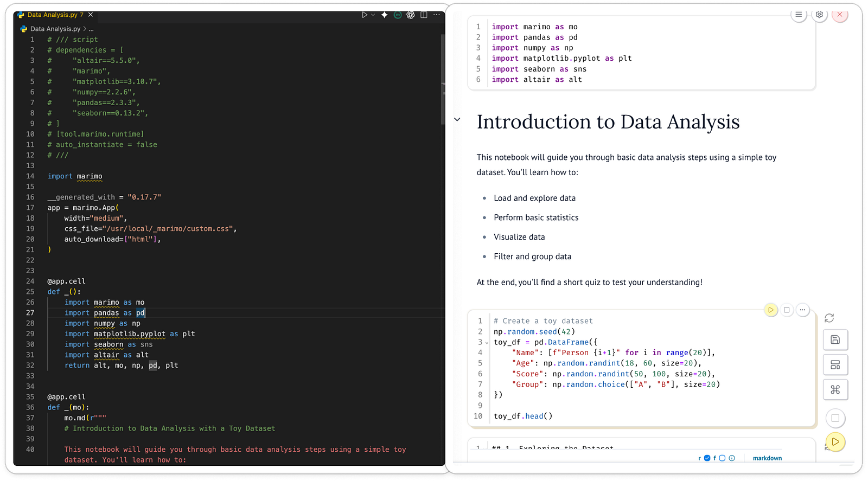
Task: Click the sparkle AI icon in editor toolbar
Action: point(385,15)
